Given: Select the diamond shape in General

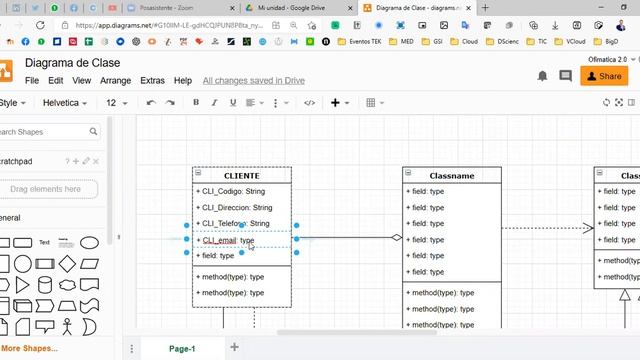Looking at the screenshot, I should click(67, 264).
